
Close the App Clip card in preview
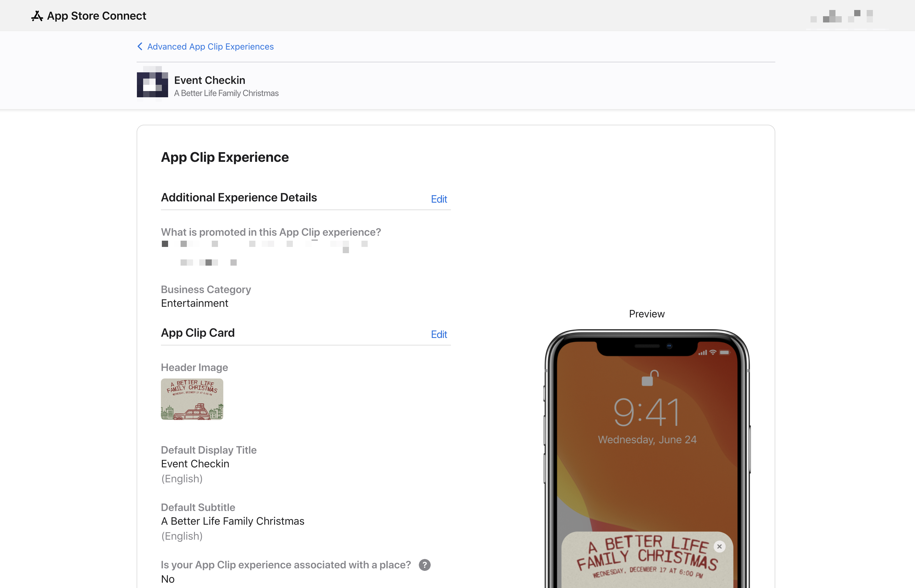pyautogui.click(x=719, y=547)
